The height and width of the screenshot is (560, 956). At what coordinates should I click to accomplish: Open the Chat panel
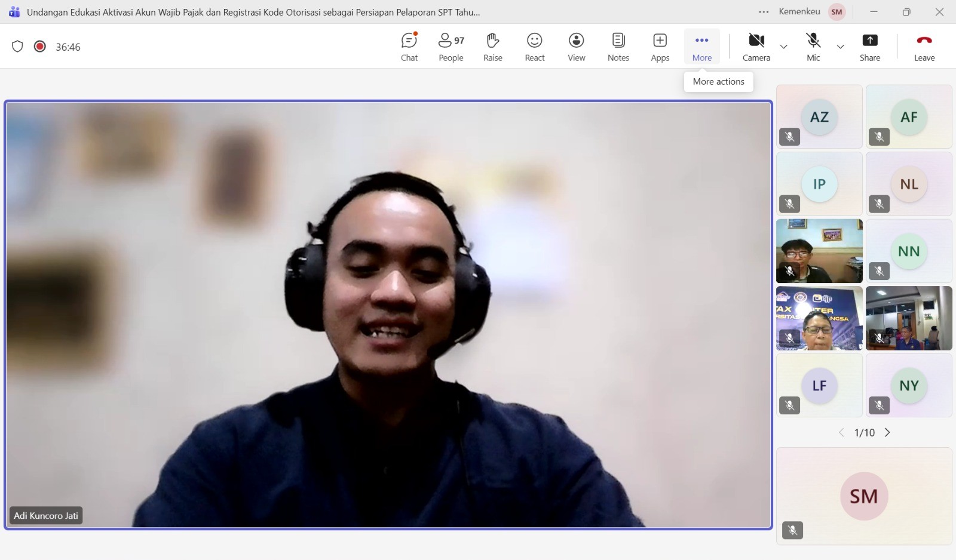pos(409,47)
